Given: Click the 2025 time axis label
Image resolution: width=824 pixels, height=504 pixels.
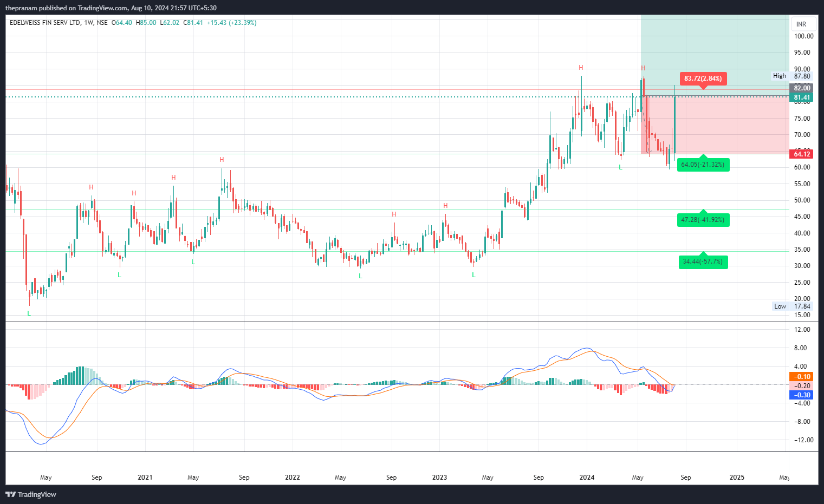Looking at the screenshot, I should coord(737,477).
